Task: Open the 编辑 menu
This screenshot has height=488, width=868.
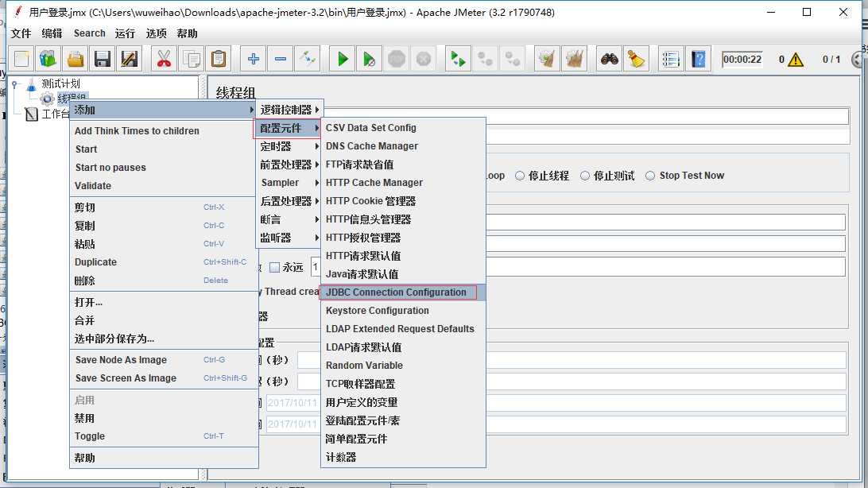Action: point(52,33)
